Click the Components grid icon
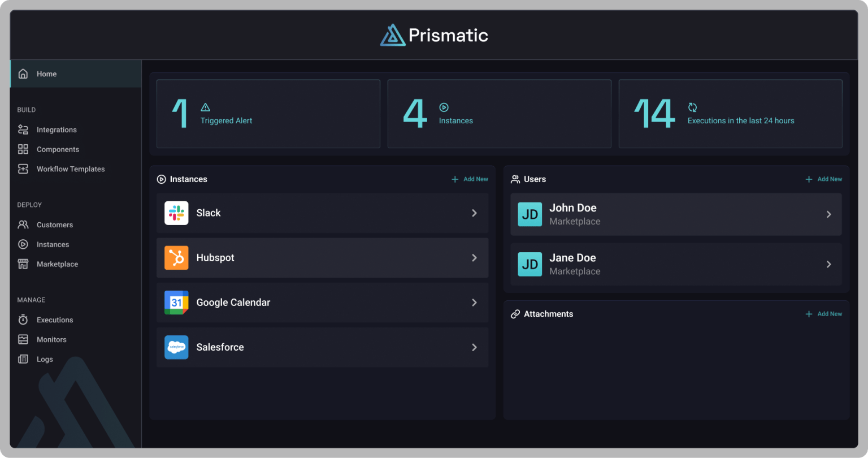This screenshot has height=462, width=868. coord(23,149)
